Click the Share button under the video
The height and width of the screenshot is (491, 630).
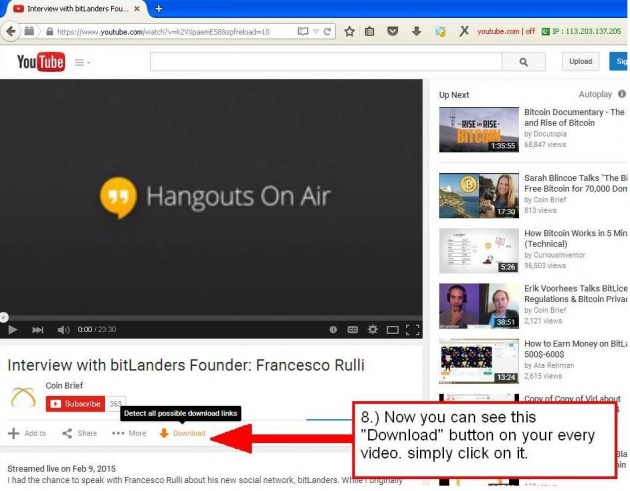pyautogui.click(x=80, y=433)
